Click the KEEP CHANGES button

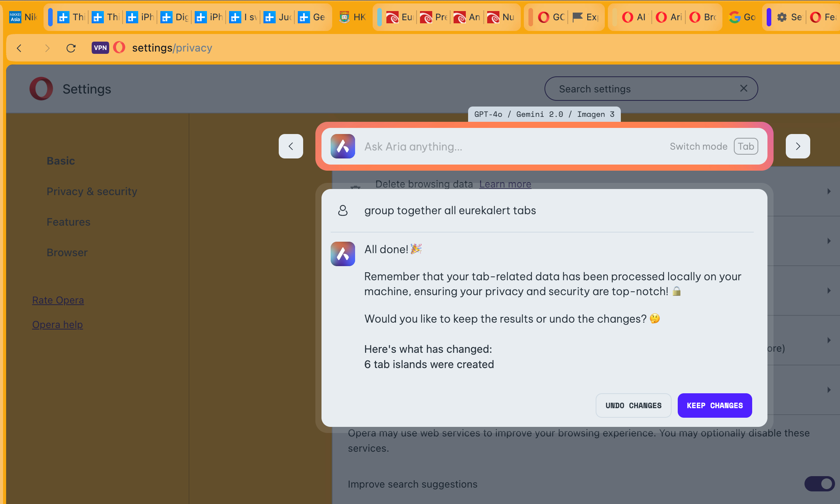714,405
